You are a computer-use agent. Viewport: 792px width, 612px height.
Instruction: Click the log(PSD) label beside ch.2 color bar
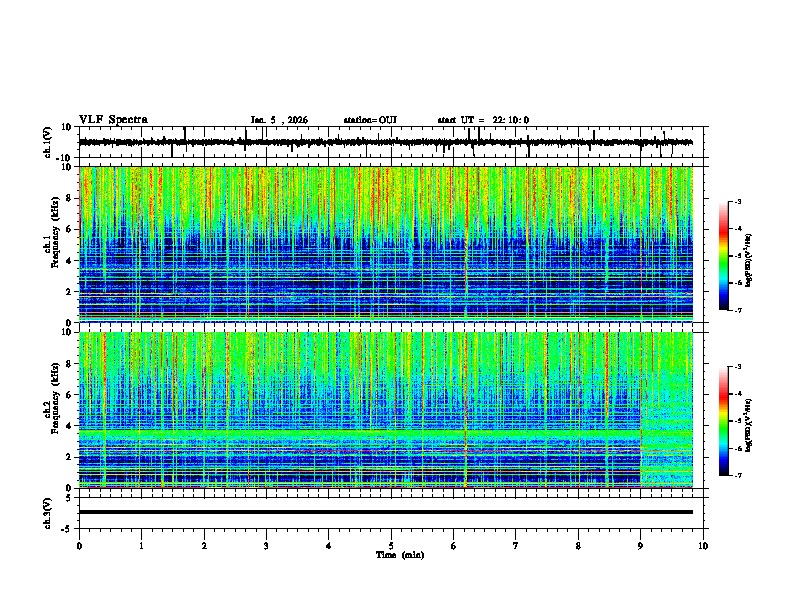tap(749, 426)
